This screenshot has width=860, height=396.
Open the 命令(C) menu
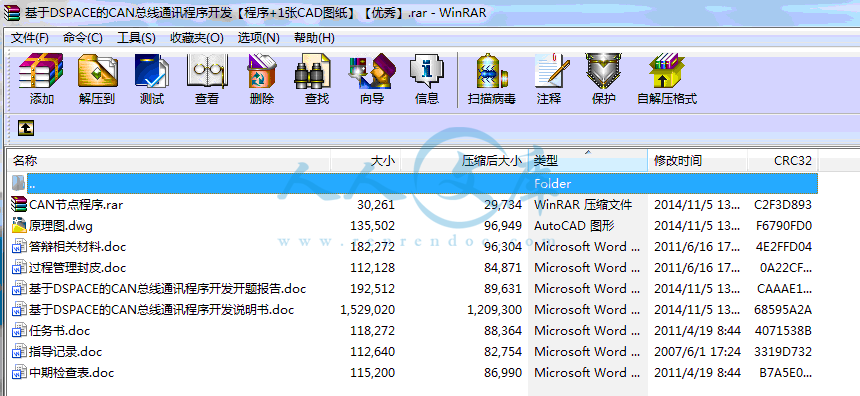click(x=82, y=38)
